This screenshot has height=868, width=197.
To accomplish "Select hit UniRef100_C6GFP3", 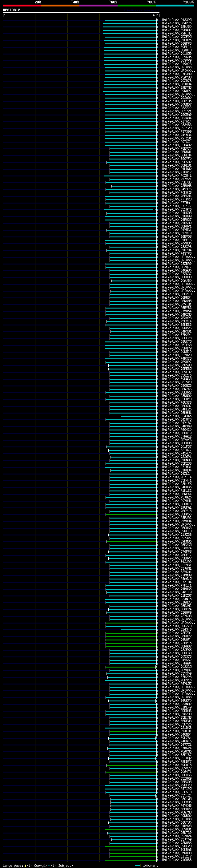I will (x=177, y=43).
